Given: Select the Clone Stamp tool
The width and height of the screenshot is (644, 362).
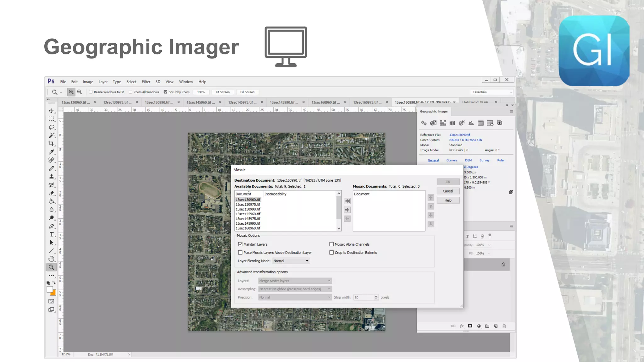Looking at the screenshot, I should pos(51,177).
